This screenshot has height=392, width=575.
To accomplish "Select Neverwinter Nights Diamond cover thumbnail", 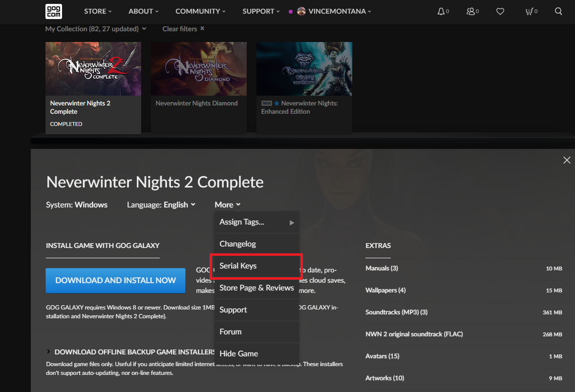I will (x=199, y=69).
